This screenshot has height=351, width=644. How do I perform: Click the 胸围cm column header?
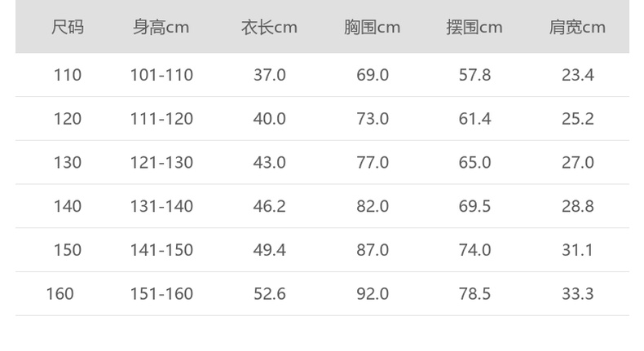click(372, 28)
